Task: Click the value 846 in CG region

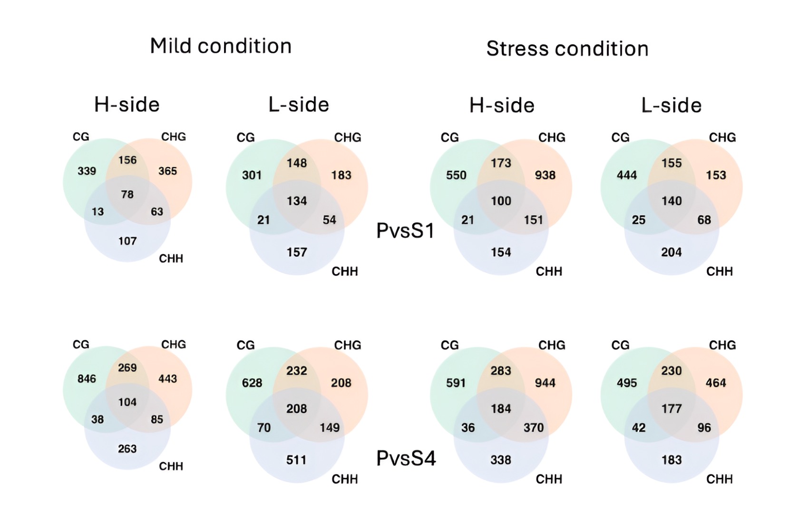Action: (87, 379)
